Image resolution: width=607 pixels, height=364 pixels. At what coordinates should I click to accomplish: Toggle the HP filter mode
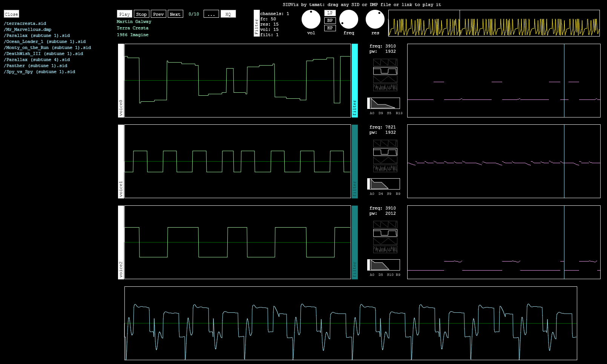coord(330,28)
